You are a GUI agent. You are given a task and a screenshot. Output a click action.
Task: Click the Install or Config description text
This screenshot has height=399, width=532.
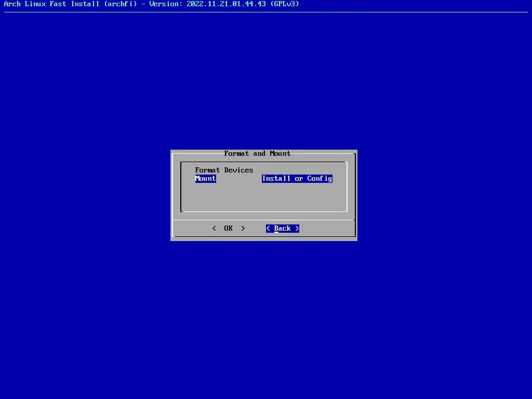[297, 179]
